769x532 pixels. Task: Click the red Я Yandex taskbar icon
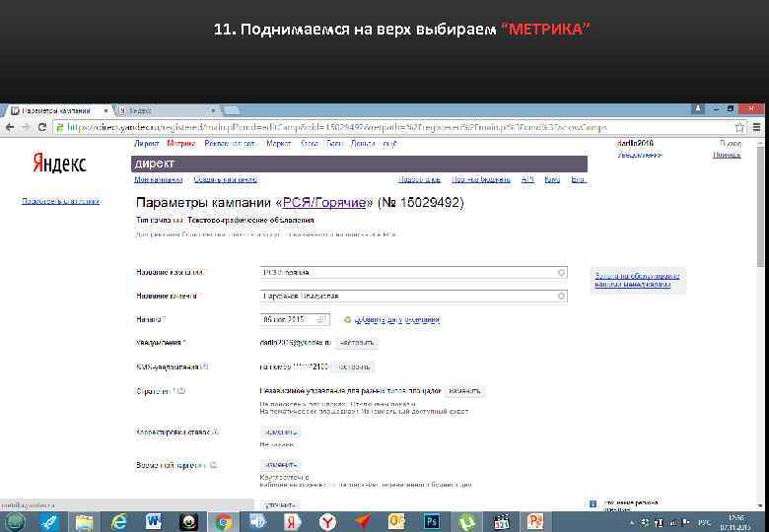292,522
